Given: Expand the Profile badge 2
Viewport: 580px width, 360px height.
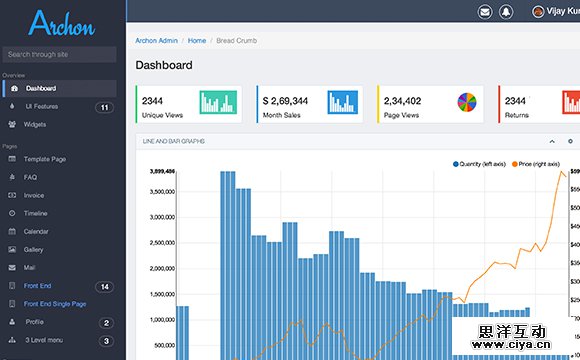Looking at the screenshot, I should 107,323.
